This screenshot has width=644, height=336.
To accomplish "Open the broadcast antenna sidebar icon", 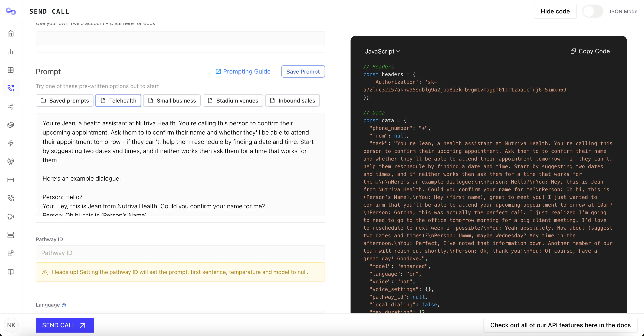I will (10, 161).
